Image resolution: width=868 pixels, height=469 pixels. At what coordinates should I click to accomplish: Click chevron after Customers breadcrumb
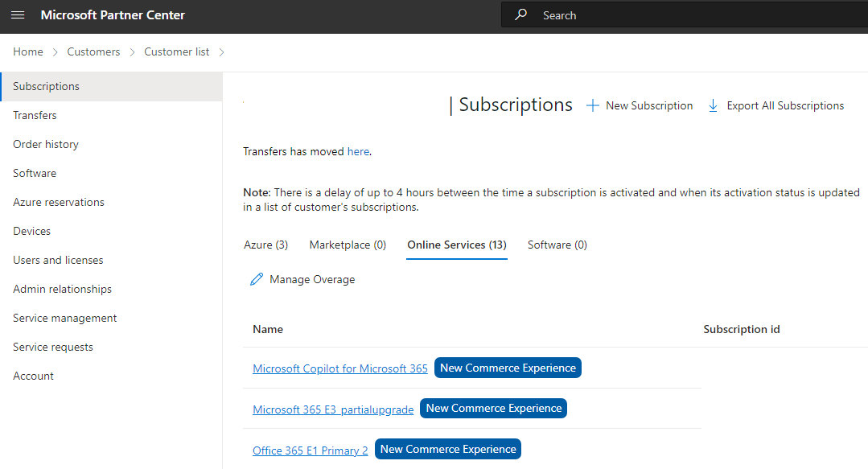(x=132, y=52)
